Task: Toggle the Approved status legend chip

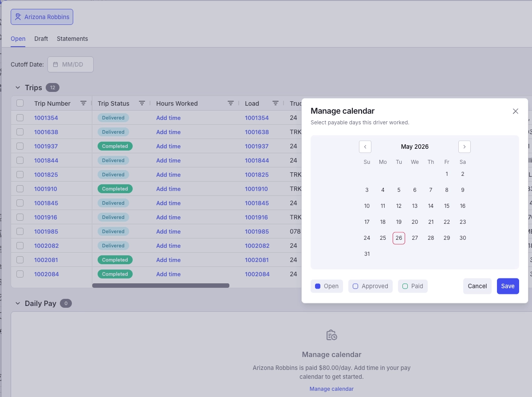Action: tap(370, 286)
